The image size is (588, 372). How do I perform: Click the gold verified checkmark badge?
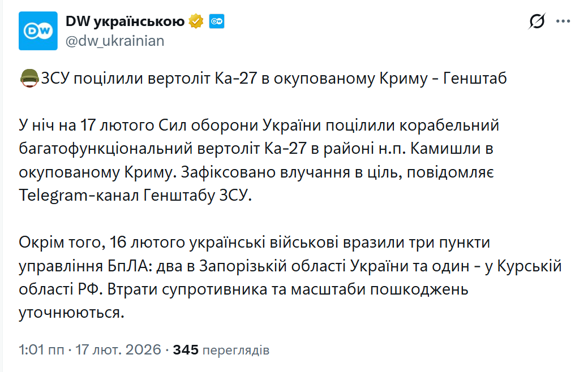(x=196, y=21)
